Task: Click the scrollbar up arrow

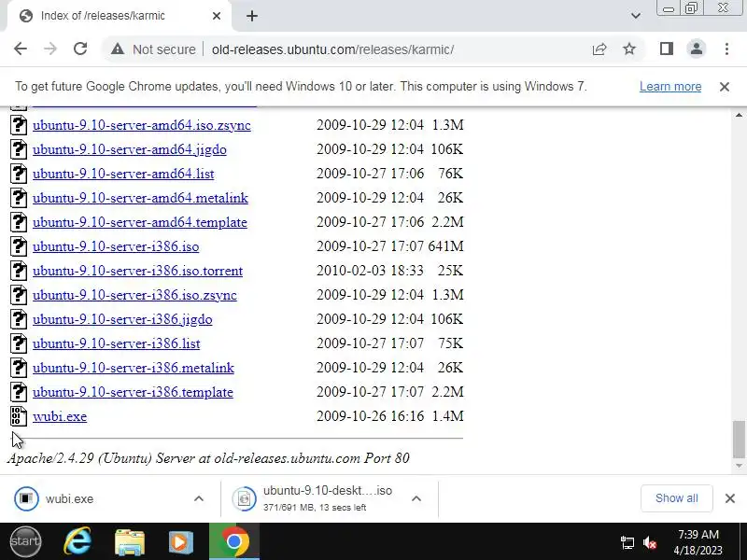Action: [739, 115]
